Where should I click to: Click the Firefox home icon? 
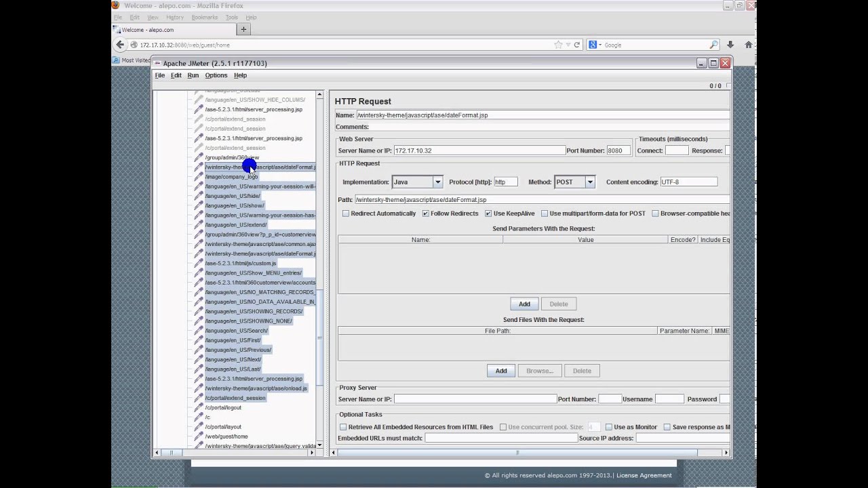[x=749, y=45]
